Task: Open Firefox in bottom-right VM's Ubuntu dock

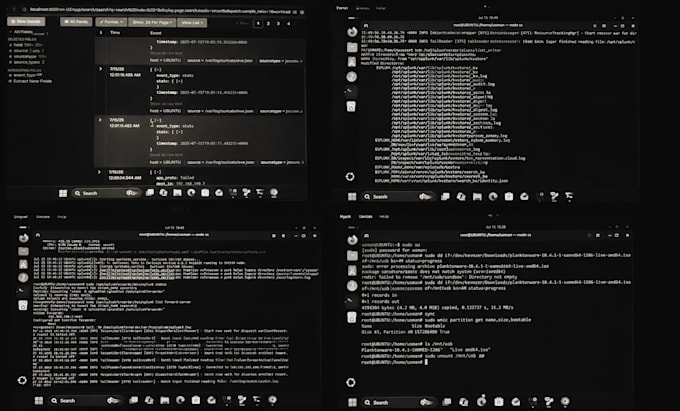Action: [x=353, y=240]
